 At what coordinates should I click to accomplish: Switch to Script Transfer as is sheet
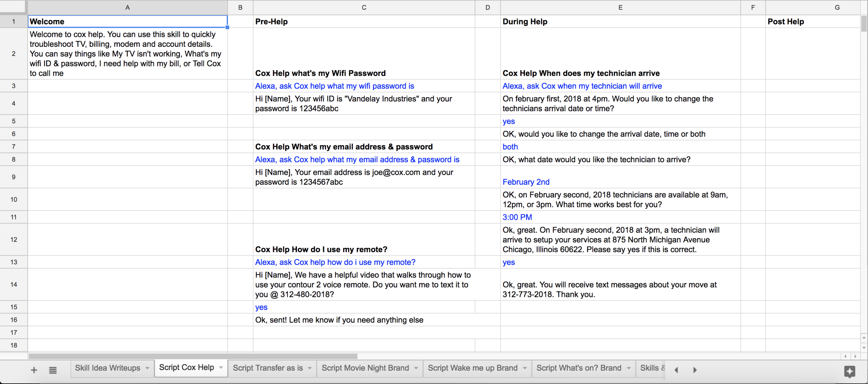[268, 368]
